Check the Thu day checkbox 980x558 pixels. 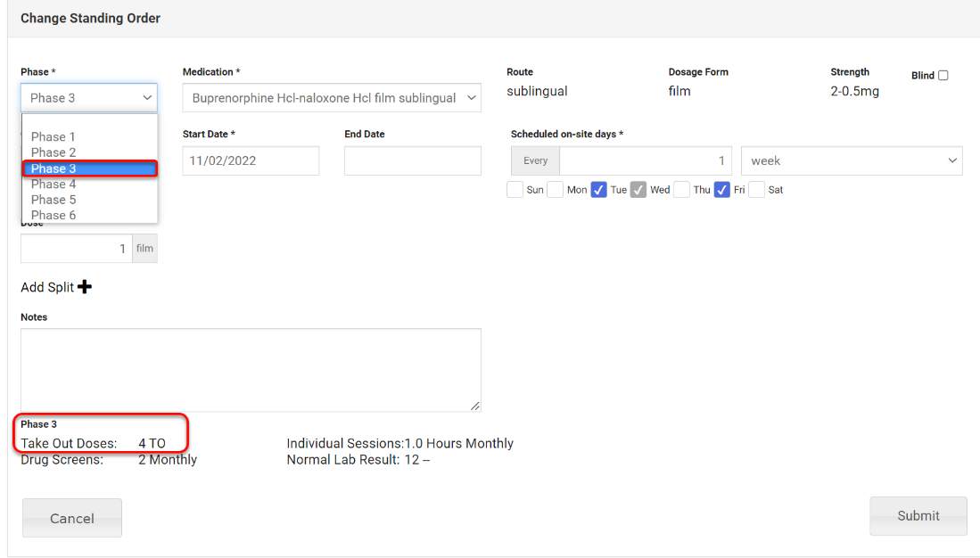pyautogui.click(x=682, y=190)
